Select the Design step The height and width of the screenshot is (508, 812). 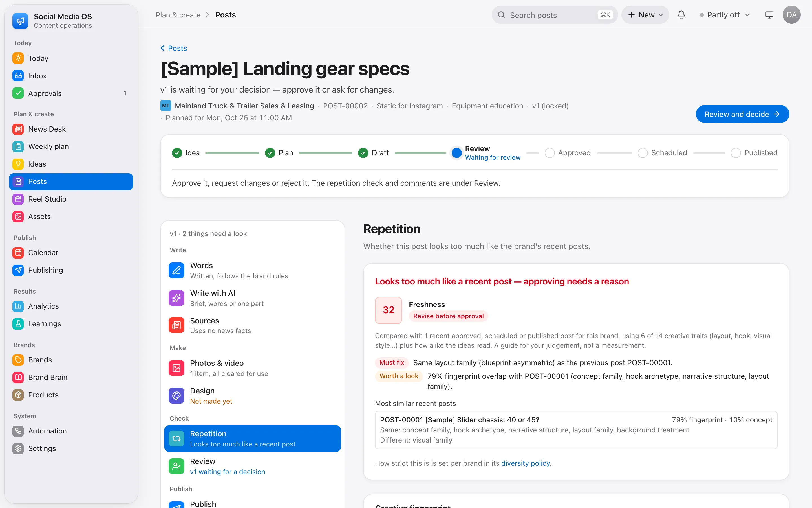coord(252,396)
